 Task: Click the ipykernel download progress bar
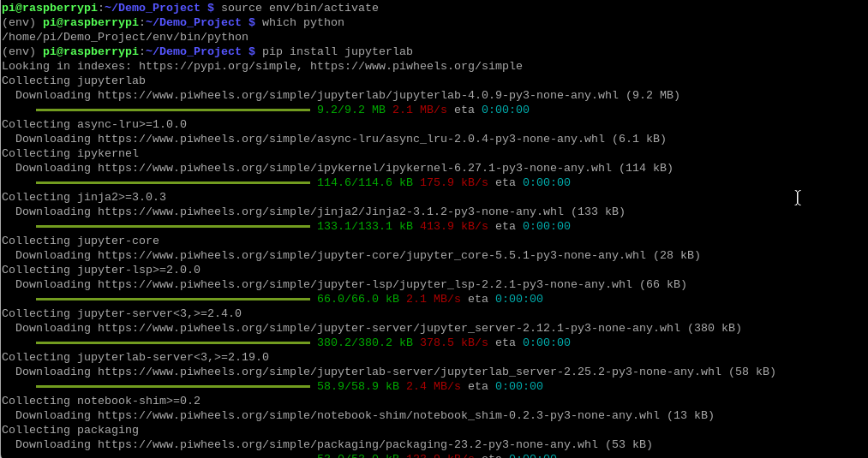point(173,182)
